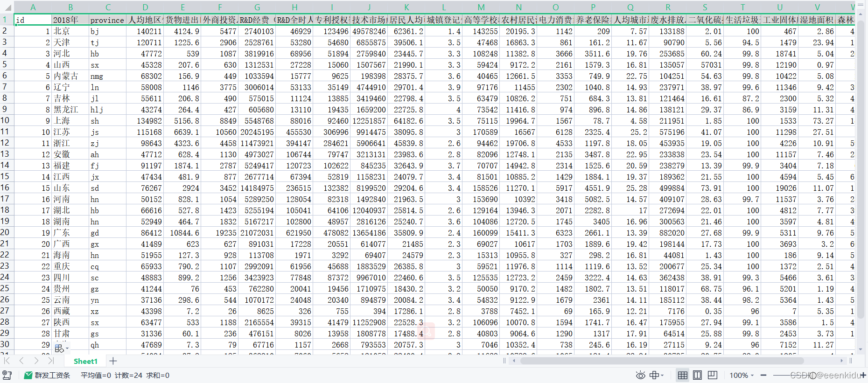This screenshot has height=383, width=868.
Task: Select row 2 header
Action: 7,31
